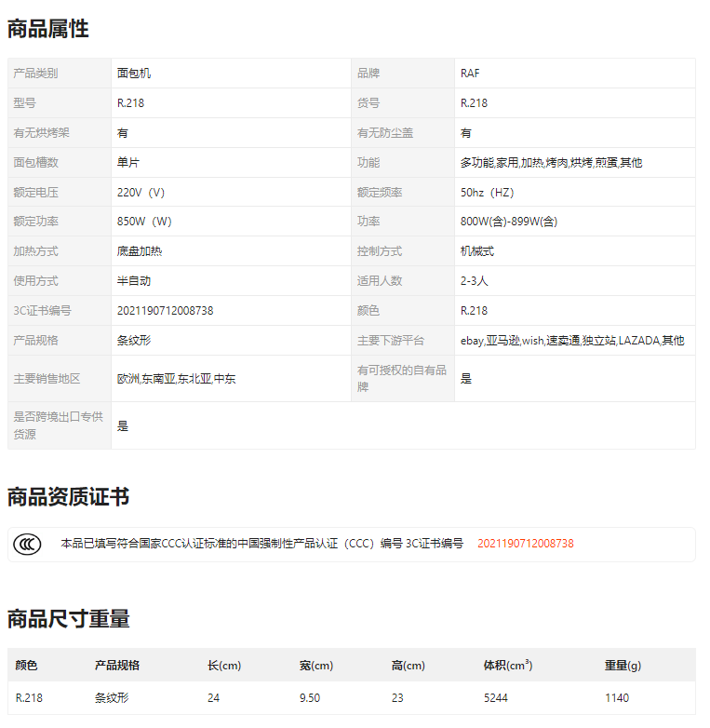Select the brand value RAF
The image size is (710, 728).
[x=470, y=74]
